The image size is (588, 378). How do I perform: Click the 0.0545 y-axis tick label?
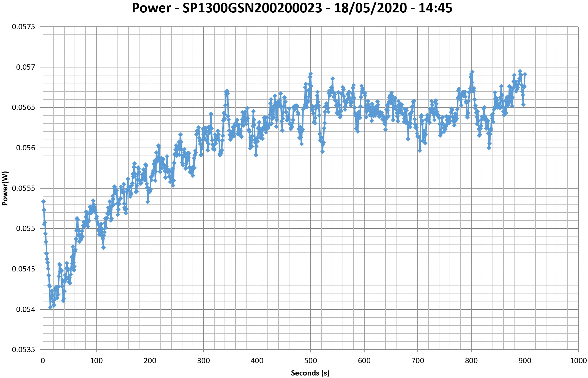pyautogui.click(x=24, y=269)
